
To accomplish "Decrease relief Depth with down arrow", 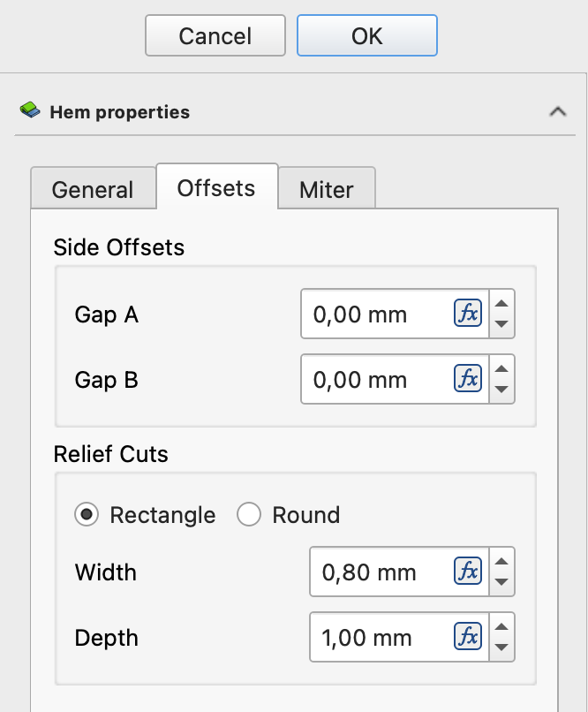I will pyautogui.click(x=501, y=647).
